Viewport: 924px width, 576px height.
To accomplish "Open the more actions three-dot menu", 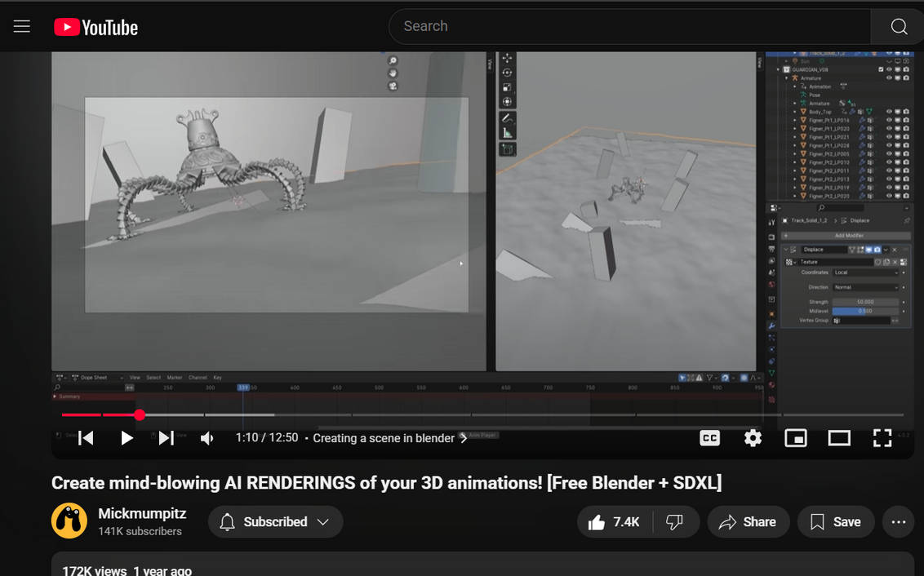I will tap(898, 522).
